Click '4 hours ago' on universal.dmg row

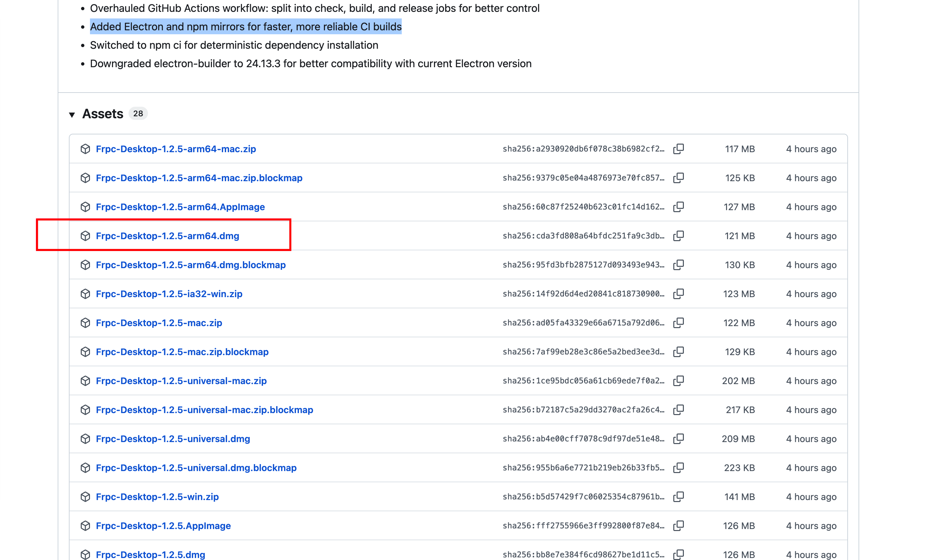pyautogui.click(x=811, y=439)
